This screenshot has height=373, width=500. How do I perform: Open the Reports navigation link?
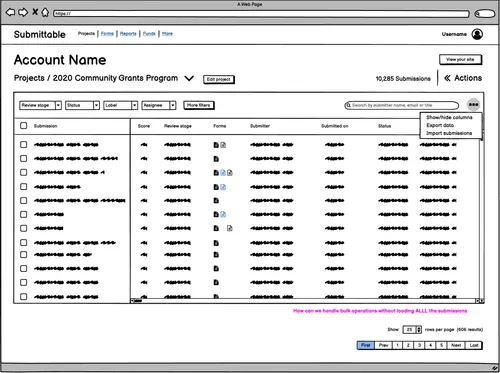[x=128, y=34]
